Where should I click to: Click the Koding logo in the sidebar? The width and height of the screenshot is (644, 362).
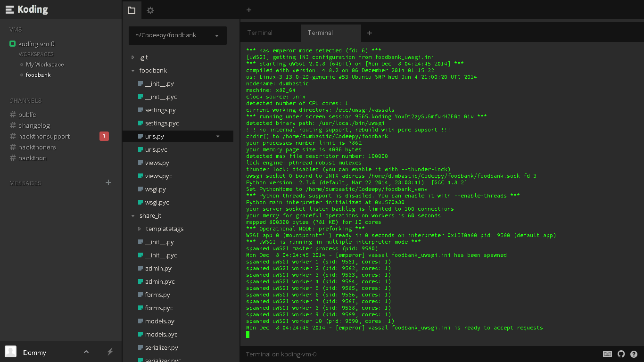[26, 9]
